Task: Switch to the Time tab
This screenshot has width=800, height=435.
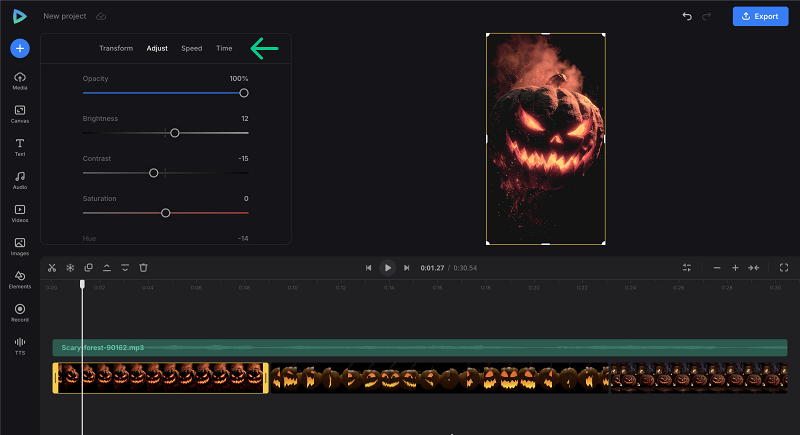Action: pyautogui.click(x=224, y=48)
